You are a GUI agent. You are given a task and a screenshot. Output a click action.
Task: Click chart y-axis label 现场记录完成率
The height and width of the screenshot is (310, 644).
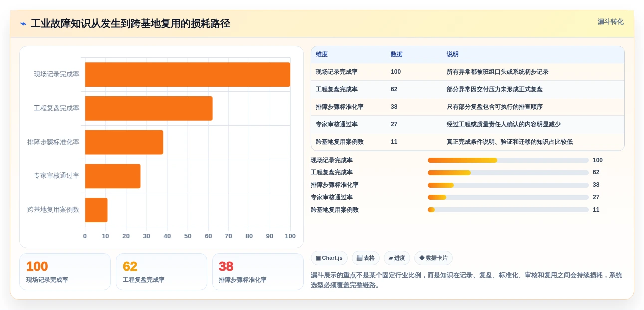pyautogui.click(x=56, y=74)
